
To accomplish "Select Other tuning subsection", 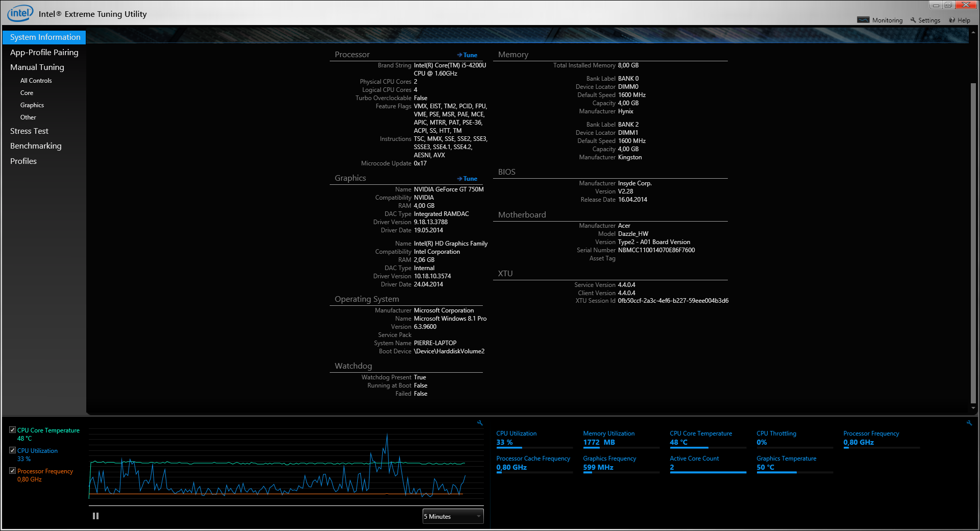I will (x=28, y=117).
